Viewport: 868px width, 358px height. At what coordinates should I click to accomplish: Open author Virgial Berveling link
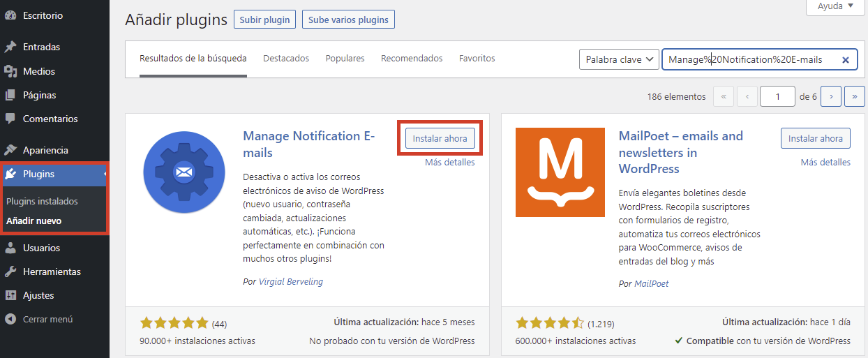(x=291, y=282)
